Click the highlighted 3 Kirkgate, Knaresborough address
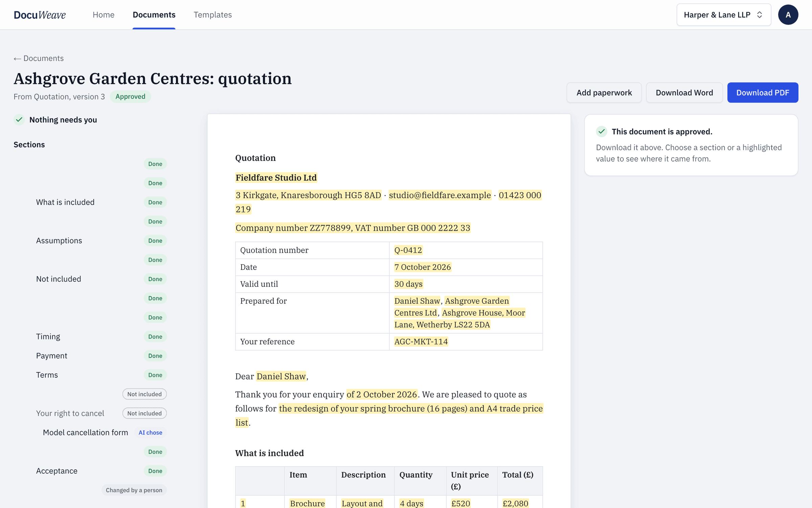This screenshot has height=508, width=812. click(308, 195)
